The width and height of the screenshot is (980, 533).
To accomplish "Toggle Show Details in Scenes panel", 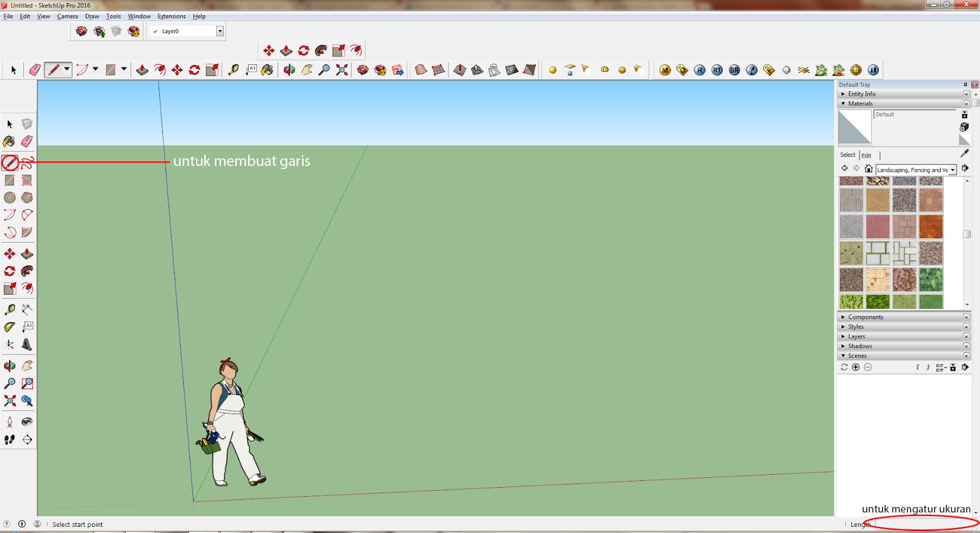I will (x=953, y=367).
